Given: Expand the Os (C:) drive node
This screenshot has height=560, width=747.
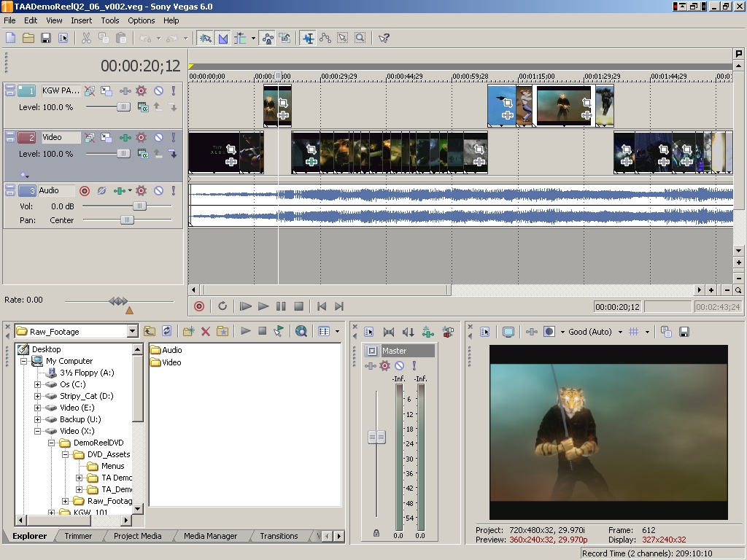Looking at the screenshot, I should [x=38, y=384].
